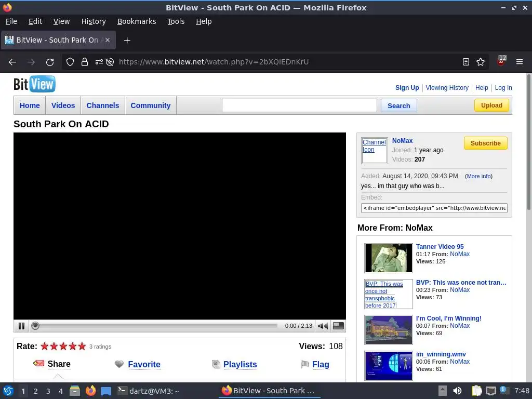Click the Flag icon
This screenshot has height=399, width=532.
(x=304, y=364)
